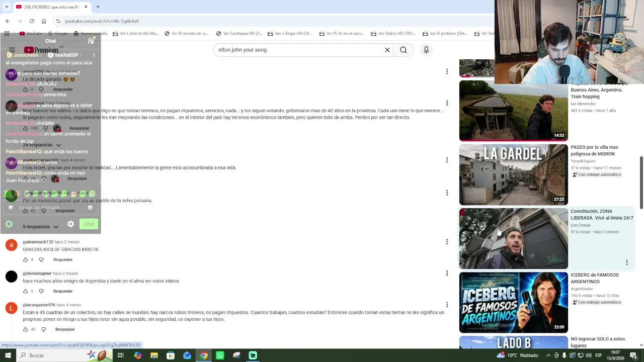The image size is (644, 362).
Task: Go to YouTube Premium home logo
Action: click(41, 50)
